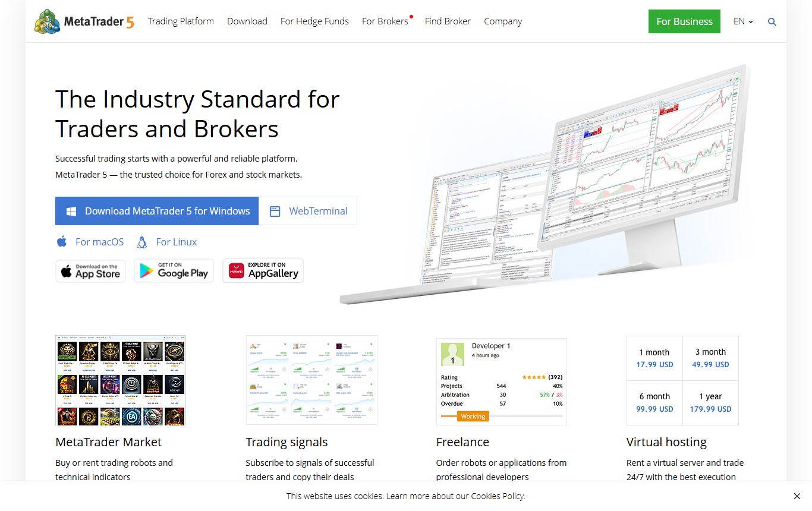Screen dimensions: 812x511
Task: Select the 1 year 179.99 USD plan
Action: [x=710, y=403]
